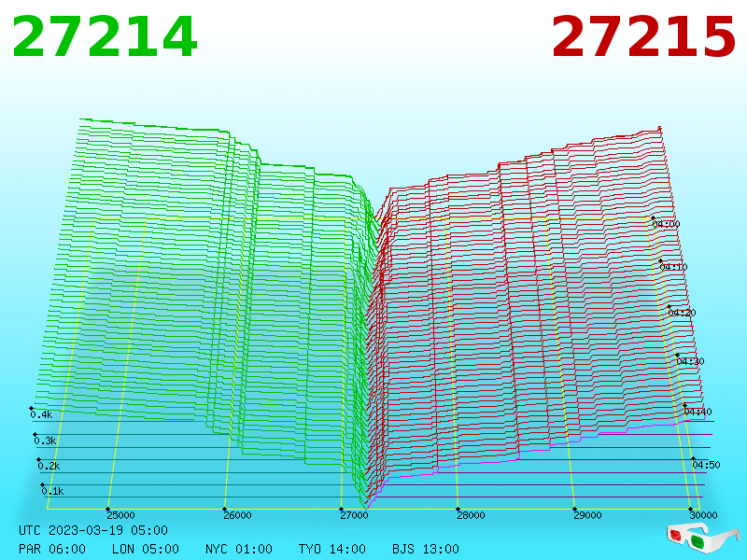Click the TYO 14:00 Tokyo time

(332, 549)
